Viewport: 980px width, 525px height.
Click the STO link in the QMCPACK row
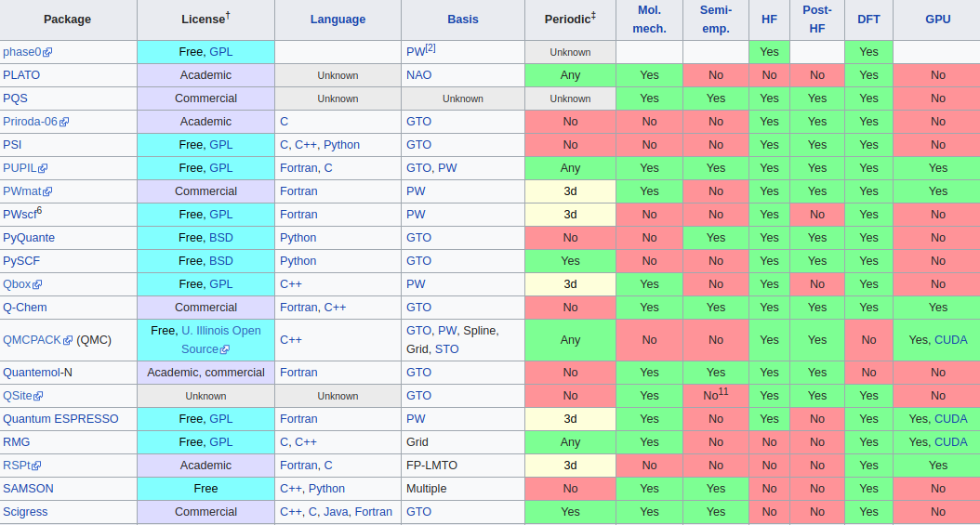click(446, 349)
